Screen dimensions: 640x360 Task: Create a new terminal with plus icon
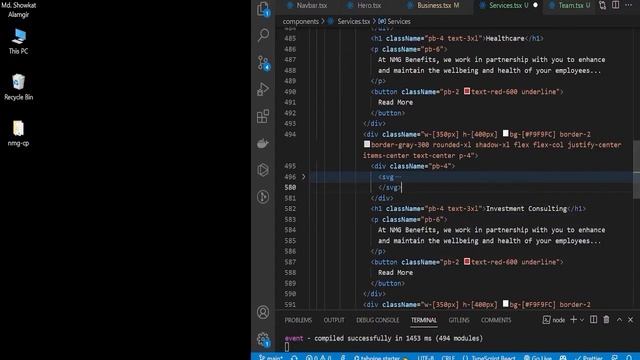[x=573, y=320]
